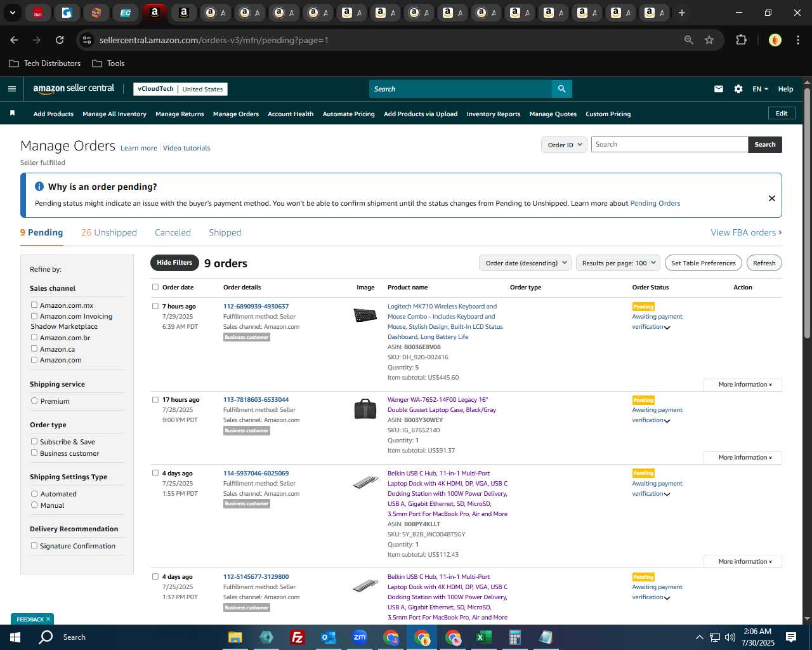The height and width of the screenshot is (650, 812).
Task: Click the order search input field
Action: [669, 145]
